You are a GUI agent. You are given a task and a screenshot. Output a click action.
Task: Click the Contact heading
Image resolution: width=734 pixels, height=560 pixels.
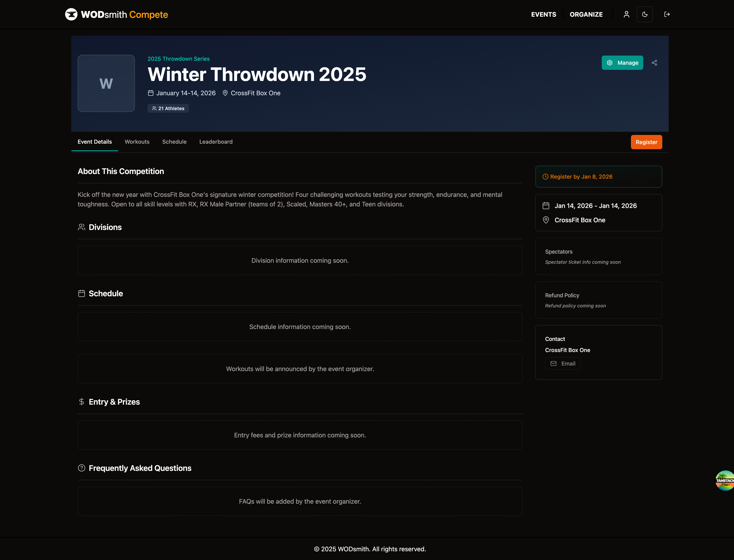(x=555, y=339)
